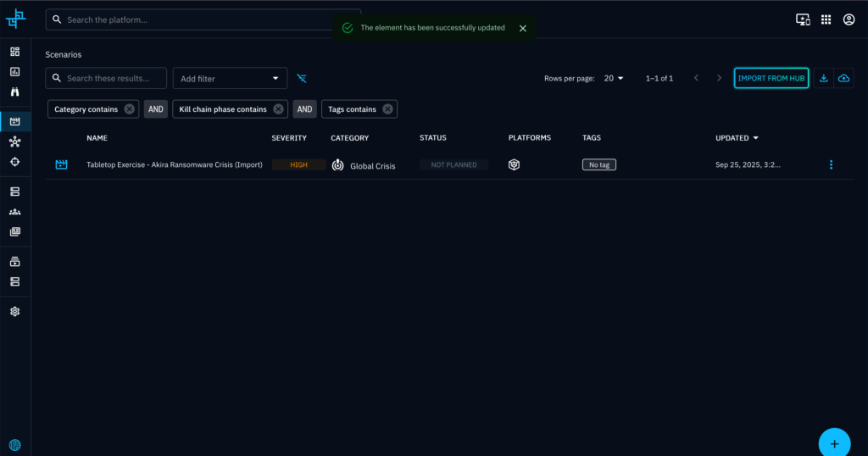Toggle the first AND operator chip
Image resolution: width=868 pixels, height=456 pixels.
[x=156, y=109]
